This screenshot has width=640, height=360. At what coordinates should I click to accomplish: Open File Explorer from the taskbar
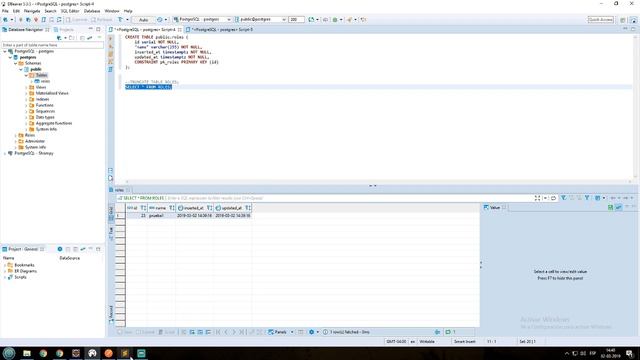click(x=27, y=353)
